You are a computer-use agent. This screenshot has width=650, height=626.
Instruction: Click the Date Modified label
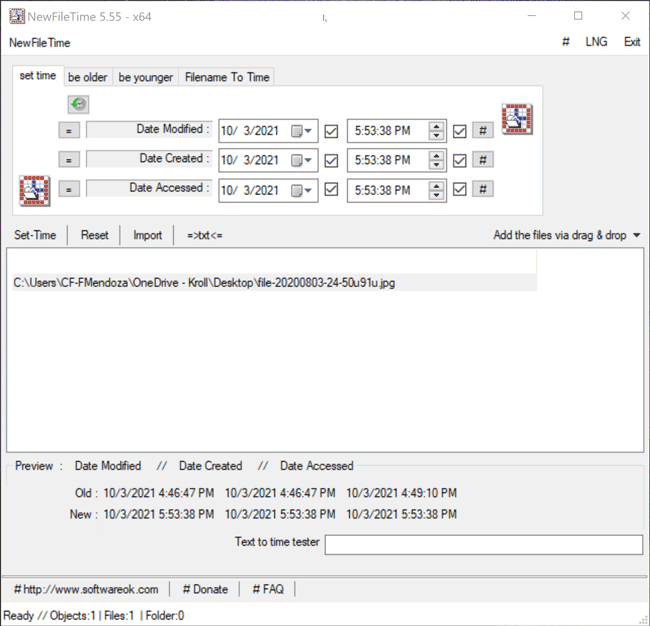pyautogui.click(x=149, y=129)
